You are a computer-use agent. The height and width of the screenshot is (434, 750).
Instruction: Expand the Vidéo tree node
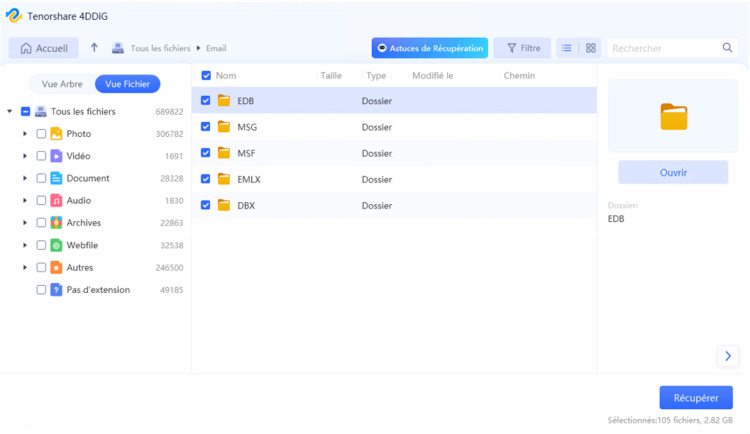(x=25, y=156)
